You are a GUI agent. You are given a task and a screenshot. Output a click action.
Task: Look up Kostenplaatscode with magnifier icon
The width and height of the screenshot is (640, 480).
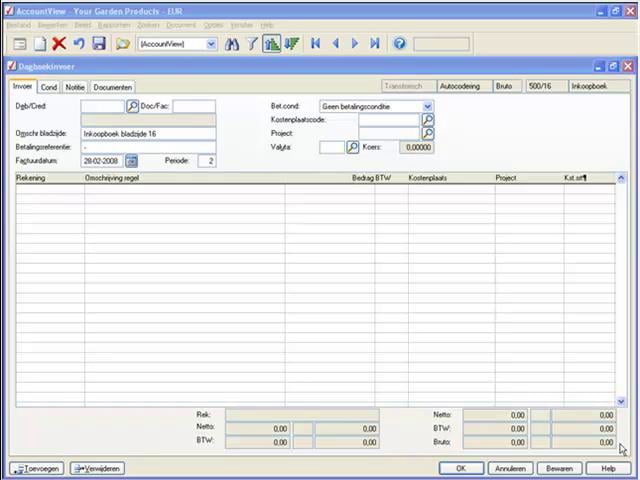click(x=428, y=120)
